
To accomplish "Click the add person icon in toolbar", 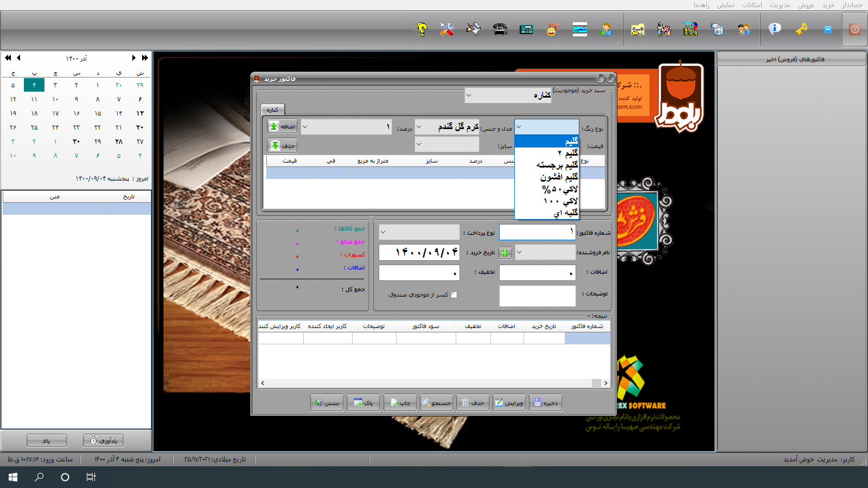I will [x=606, y=29].
